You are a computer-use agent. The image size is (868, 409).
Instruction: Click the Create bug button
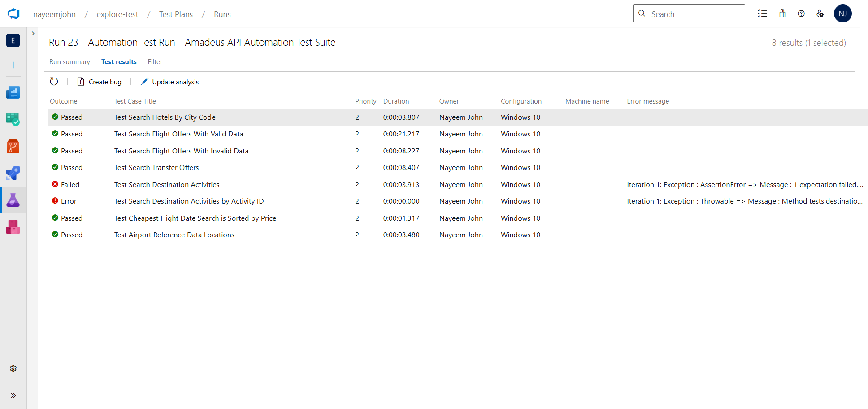coord(100,82)
